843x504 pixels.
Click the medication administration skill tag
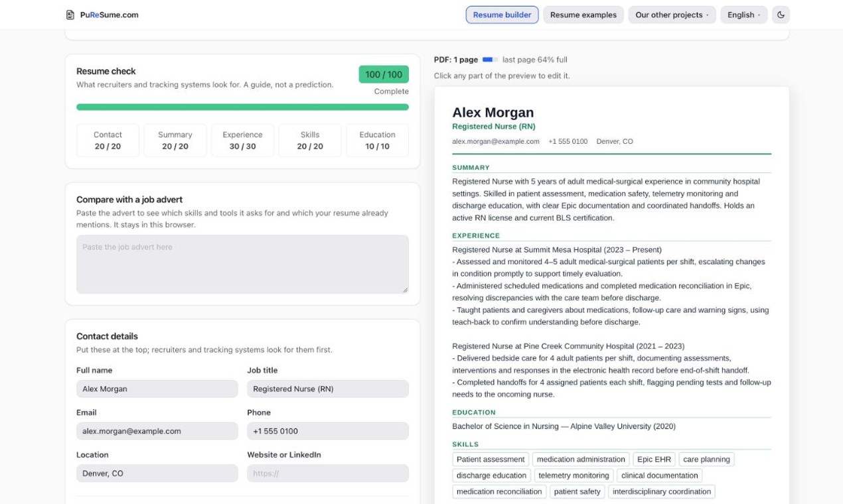point(581,460)
